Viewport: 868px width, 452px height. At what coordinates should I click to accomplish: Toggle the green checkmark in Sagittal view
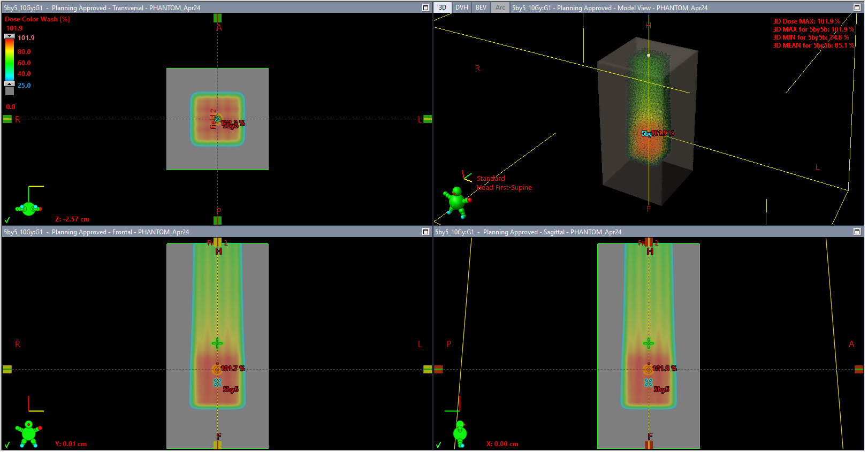coord(439,445)
